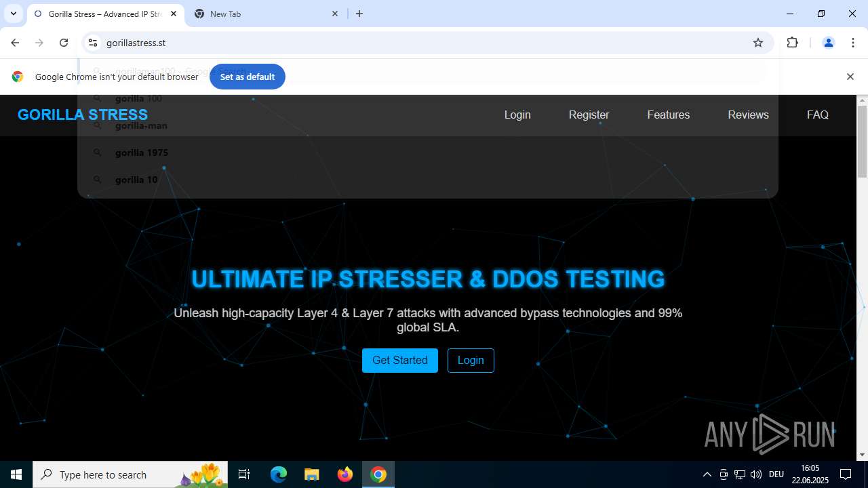This screenshot has height=488, width=868.
Task: Reload the Gorilla Stress page
Action: pos(64,43)
